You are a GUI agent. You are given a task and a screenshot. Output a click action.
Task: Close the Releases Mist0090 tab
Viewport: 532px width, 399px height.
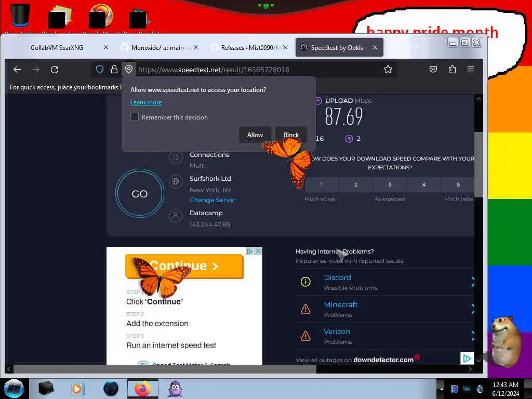pyautogui.click(x=285, y=47)
